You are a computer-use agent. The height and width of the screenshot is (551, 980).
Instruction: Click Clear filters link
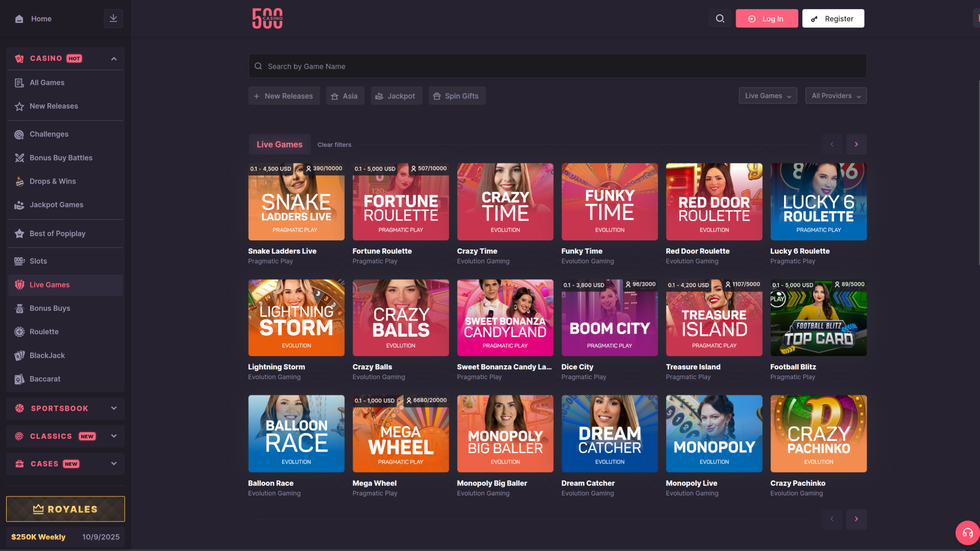[x=334, y=145]
